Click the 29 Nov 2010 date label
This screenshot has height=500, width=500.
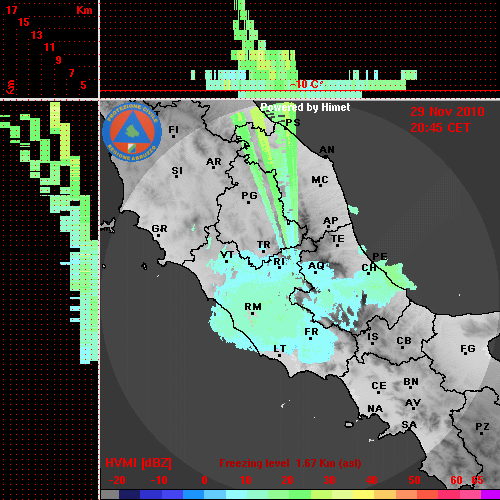pos(447,112)
